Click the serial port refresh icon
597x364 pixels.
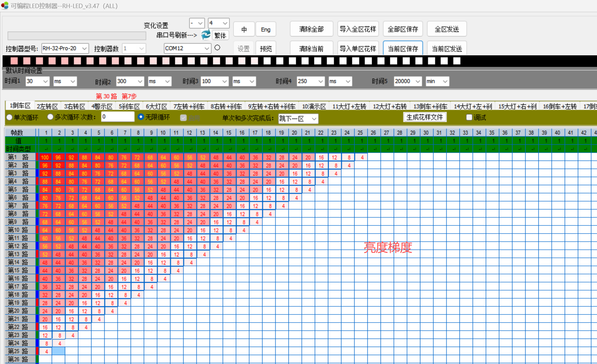click(x=206, y=35)
